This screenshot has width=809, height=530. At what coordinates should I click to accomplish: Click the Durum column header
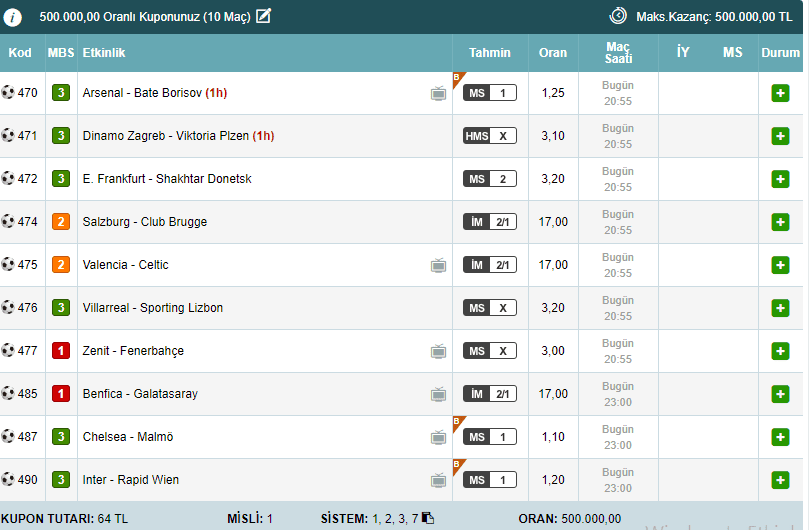point(780,53)
